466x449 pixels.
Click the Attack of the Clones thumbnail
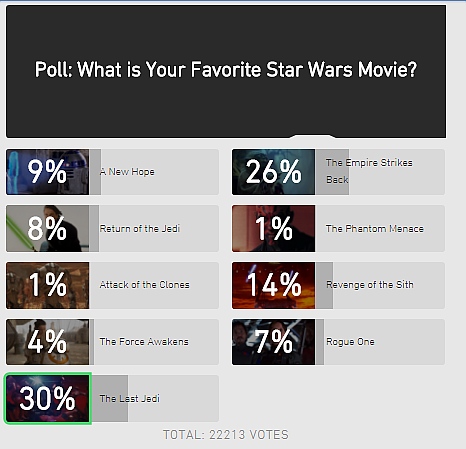coord(48,285)
